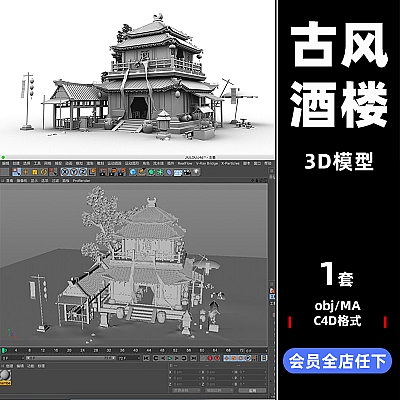Click frame 40 on timeline ruler
This screenshot has width=400, height=400.
(x=135, y=350)
